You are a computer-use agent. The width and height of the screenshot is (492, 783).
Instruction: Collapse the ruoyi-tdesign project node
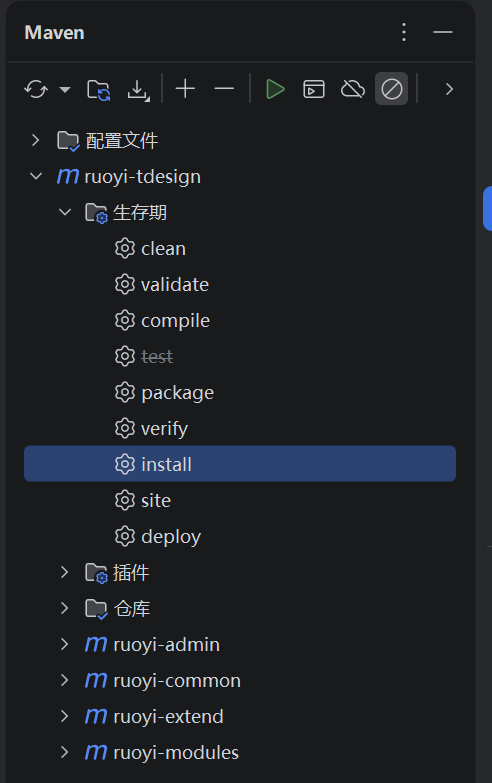click(x=36, y=176)
